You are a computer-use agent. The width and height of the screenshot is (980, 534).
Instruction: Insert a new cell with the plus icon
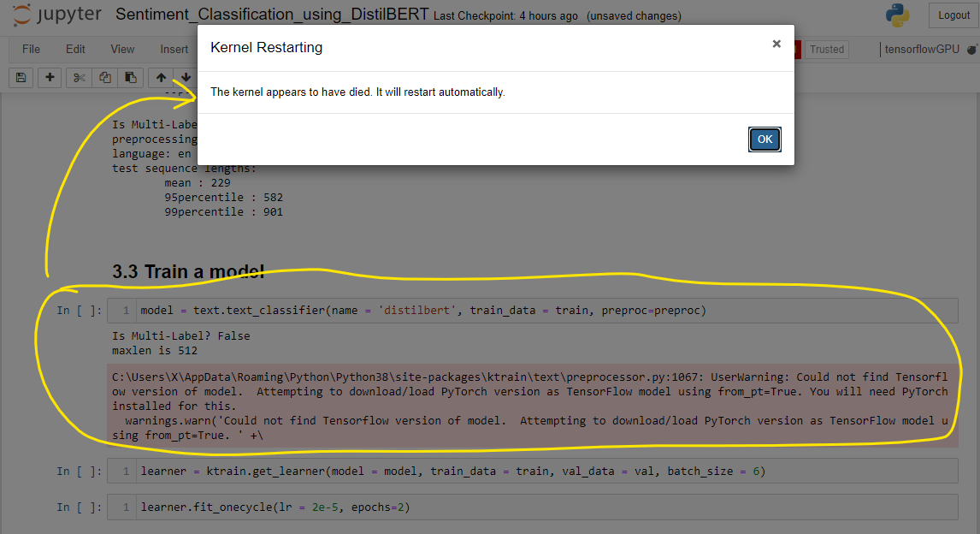49,77
